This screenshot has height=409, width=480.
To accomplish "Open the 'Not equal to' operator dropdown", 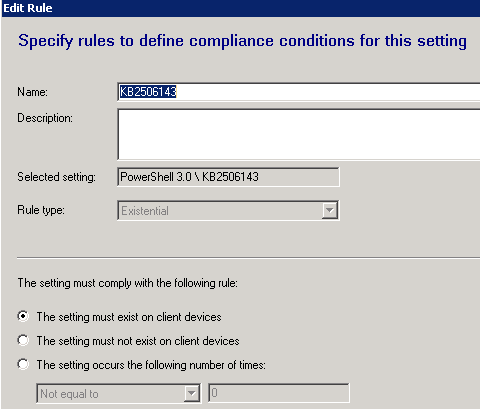I will tap(192, 393).
